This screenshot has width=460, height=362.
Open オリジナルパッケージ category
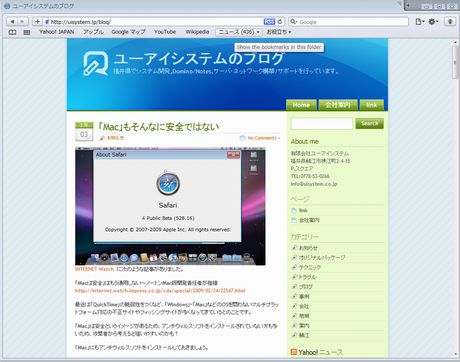click(x=322, y=257)
